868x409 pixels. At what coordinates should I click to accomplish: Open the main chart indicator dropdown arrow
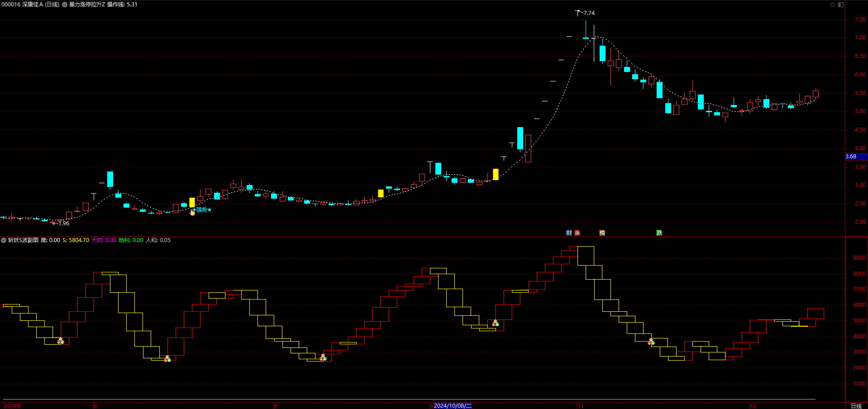[65, 5]
